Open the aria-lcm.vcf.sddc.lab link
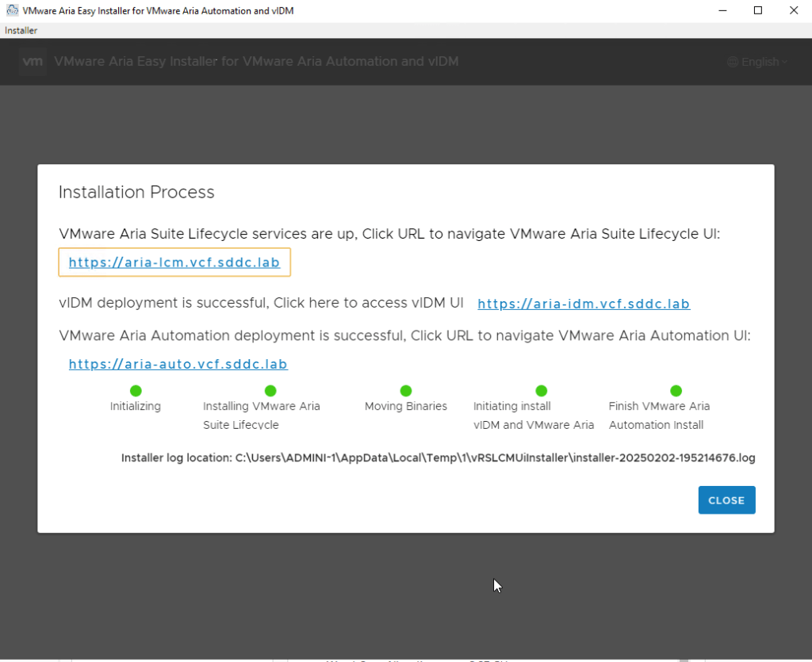Screen dimensions: 812x662 tap(174, 262)
